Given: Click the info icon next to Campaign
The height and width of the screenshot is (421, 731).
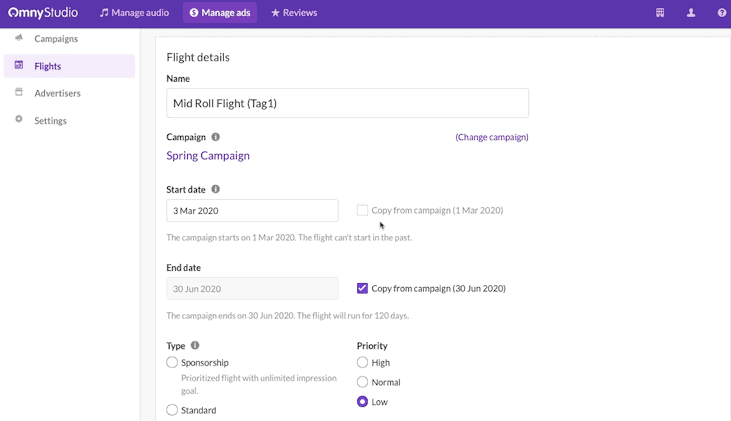Looking at the screenshot, I should 216,137.
